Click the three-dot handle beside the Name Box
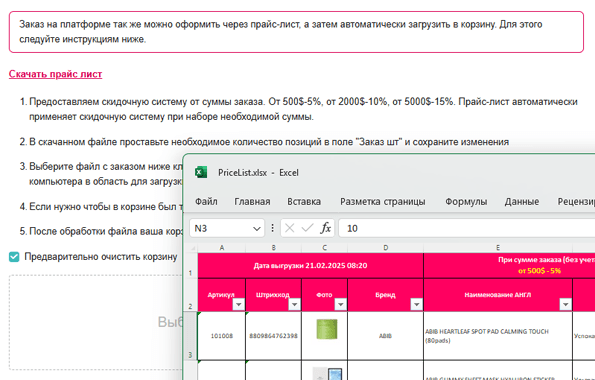 (272, 228)
